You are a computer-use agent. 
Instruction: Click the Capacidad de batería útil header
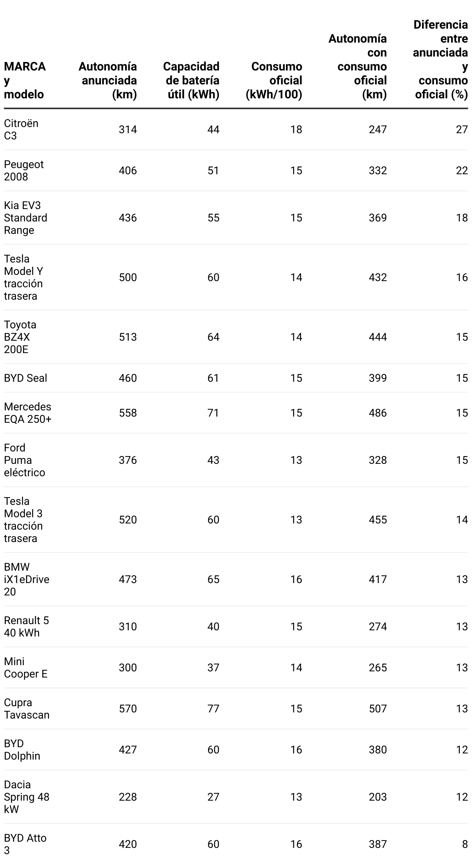point(191,80)
